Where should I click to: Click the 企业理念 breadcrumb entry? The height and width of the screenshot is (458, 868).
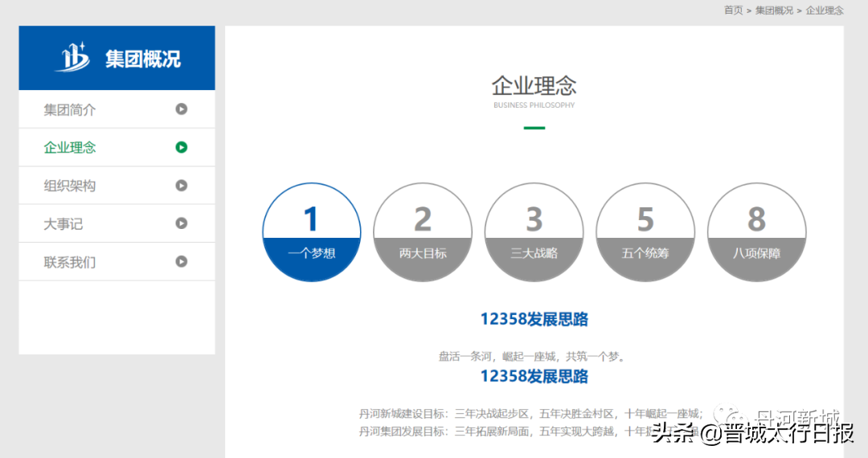click(x=825, y=10)
